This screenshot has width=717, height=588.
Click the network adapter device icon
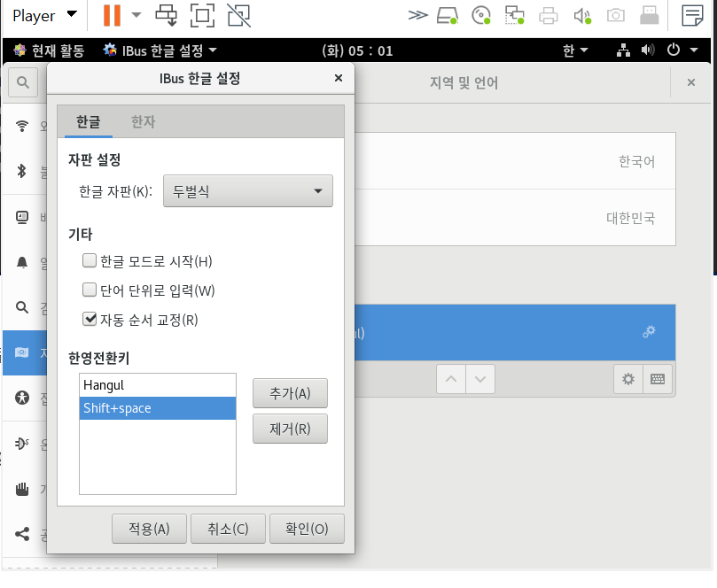(514, 15)
